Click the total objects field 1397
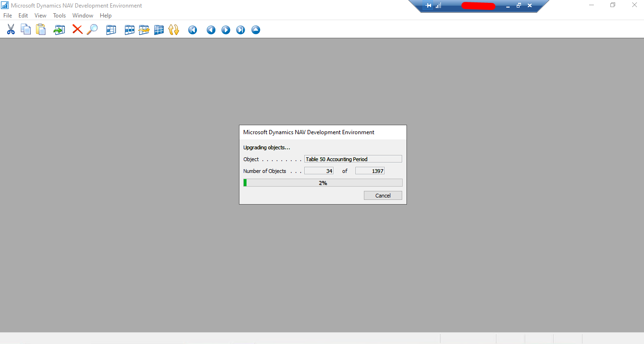 pyautogui.click(x=370, y=171)
